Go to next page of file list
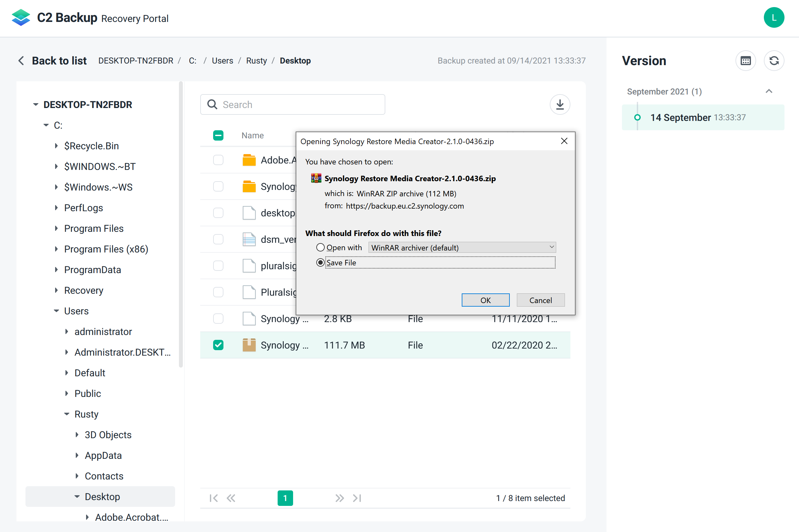799x532 pixels. tap(340, 498)
